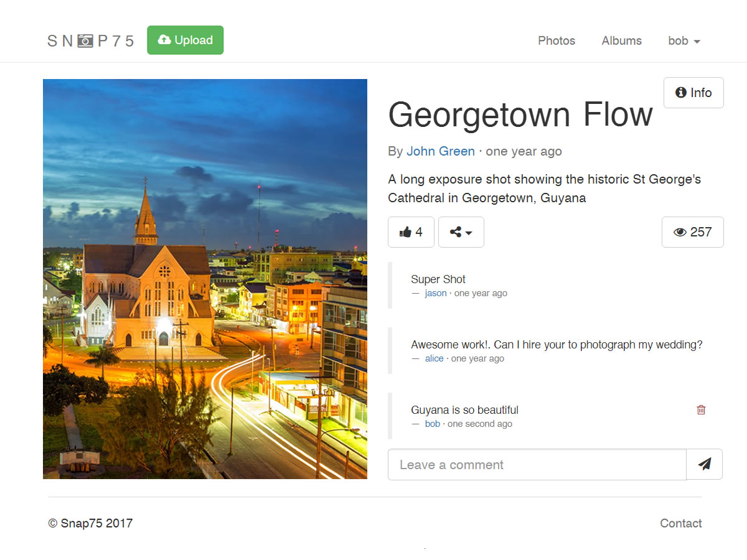The height and width of the screenshot is (560, 747).
Task: Open alice's profile link
Action: [x=435, y=358]
